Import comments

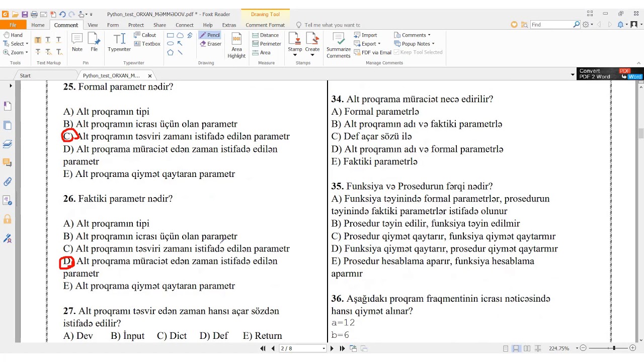365,35
